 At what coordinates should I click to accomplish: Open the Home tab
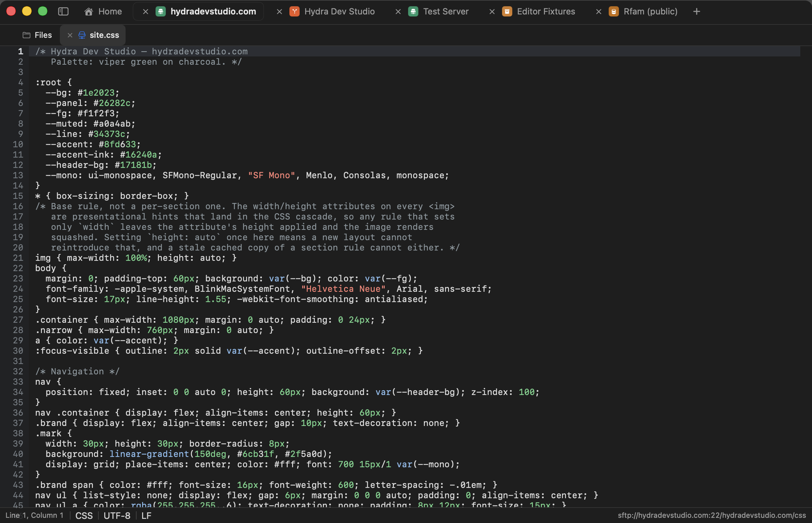(x=103, y=11)
